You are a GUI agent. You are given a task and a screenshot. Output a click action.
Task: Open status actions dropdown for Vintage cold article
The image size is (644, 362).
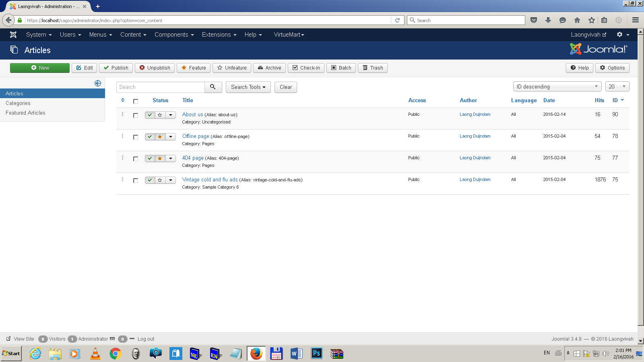point(171,180)
